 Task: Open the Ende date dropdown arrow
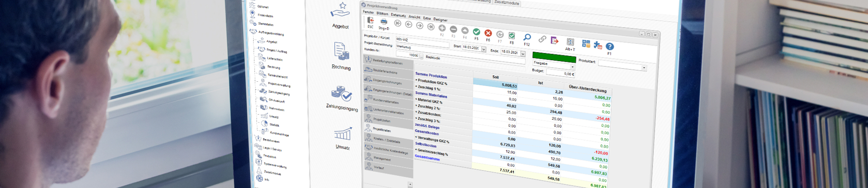[x=523, y=54]
